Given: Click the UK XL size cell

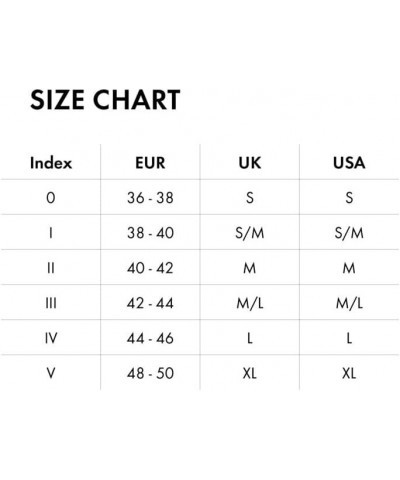Looking at the screenshot, I should pos(250,373).
